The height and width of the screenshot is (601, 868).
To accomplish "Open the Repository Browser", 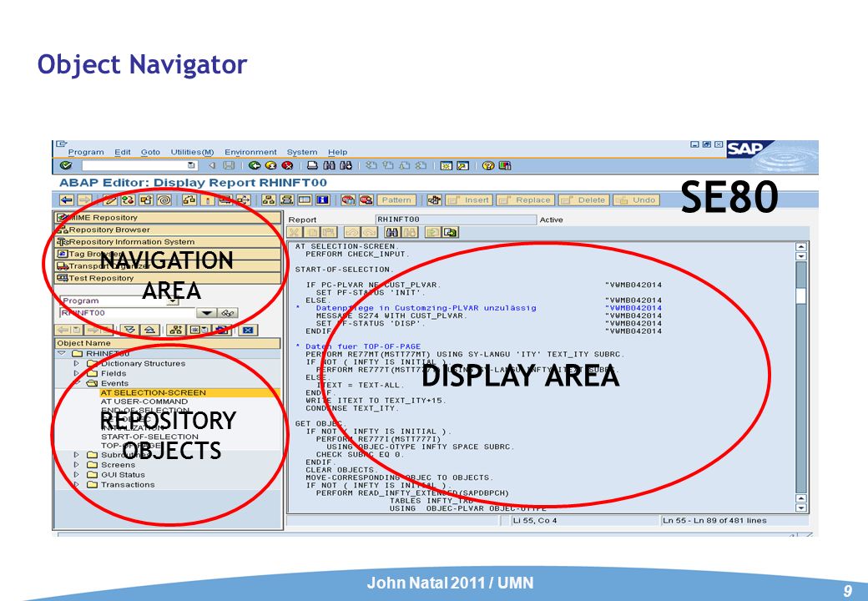I will tap(168, 230).
